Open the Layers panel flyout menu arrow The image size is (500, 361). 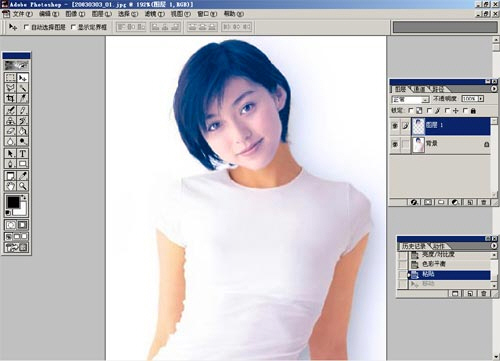494,89
